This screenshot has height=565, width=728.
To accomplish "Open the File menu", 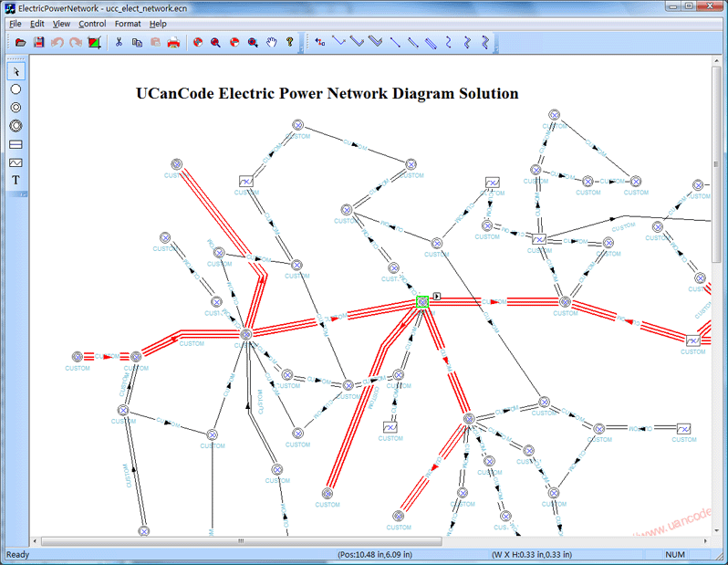I will 16,24.
